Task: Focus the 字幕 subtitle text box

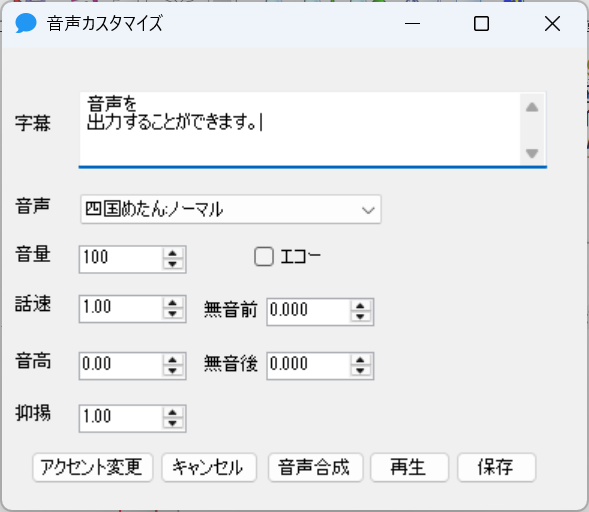Action: point(299,128)
